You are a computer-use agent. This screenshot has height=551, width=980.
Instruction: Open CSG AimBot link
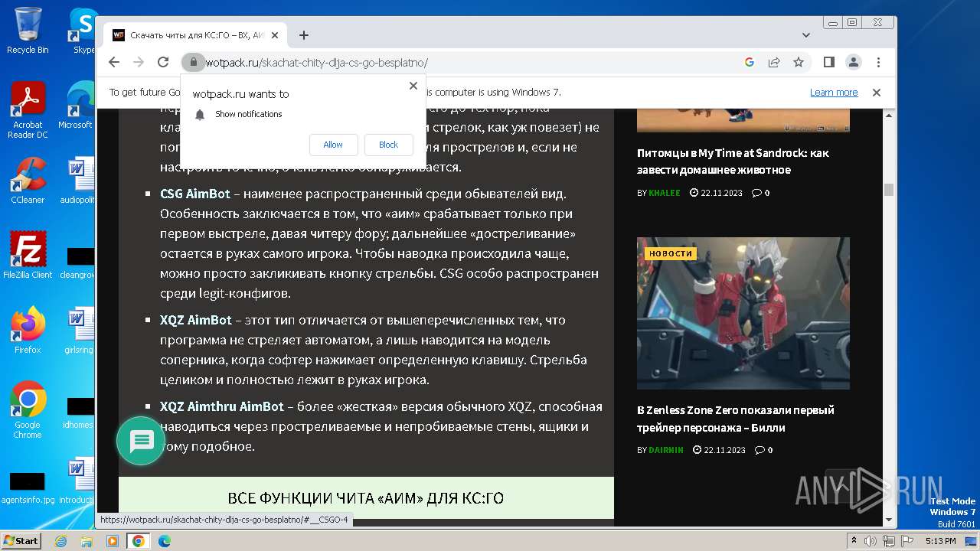pyautogui.click(x=194, y=194)
